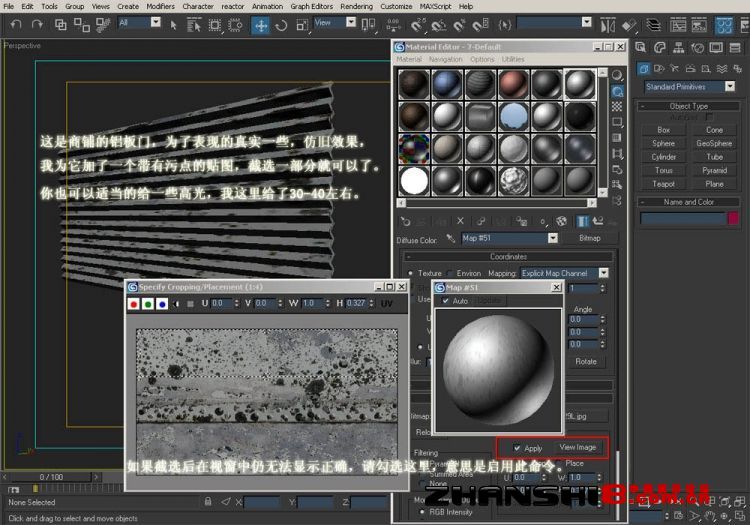Image resolution: width=750 pixels, height=525 pixels.
Task: Open Material Editor Options menu
Action: pos(482,59)
